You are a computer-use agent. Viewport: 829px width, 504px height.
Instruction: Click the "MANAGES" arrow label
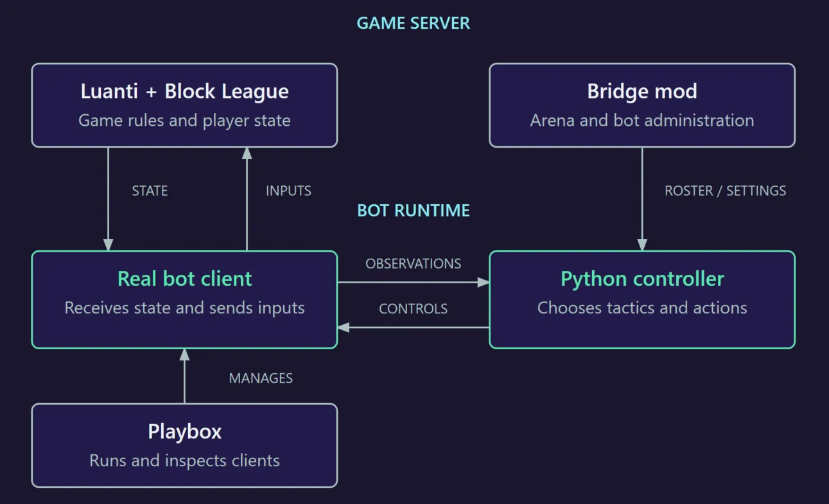[x=261, y=378]
